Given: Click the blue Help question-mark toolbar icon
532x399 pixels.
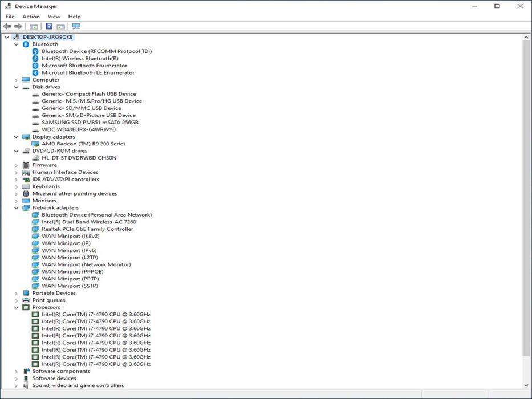Looking at the screenshot, I should 49,26.
